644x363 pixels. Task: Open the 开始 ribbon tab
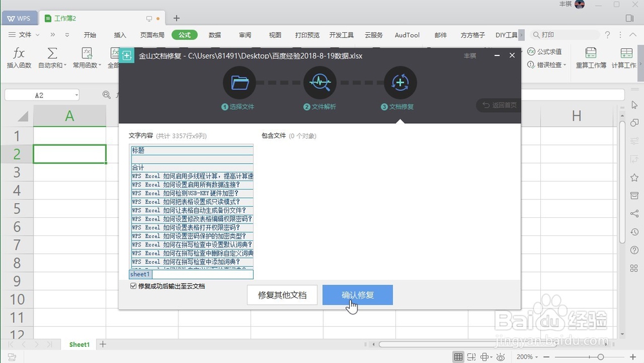click(x=90, y=35)
